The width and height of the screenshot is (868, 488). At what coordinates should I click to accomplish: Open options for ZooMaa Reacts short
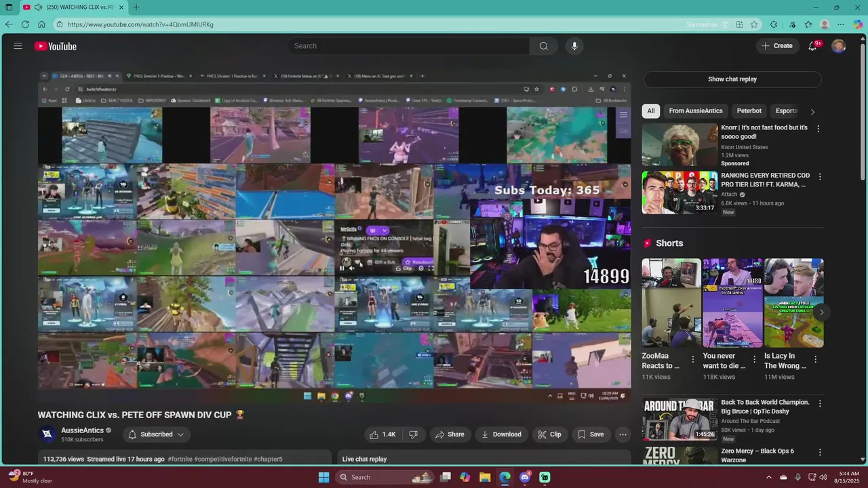693,359
